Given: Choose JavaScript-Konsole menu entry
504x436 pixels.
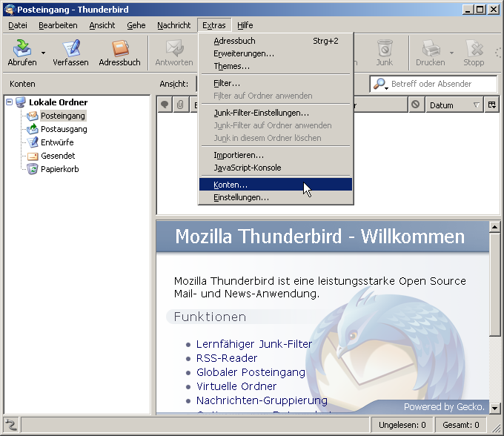Looking at the screenshot, I should pos(276,168).
